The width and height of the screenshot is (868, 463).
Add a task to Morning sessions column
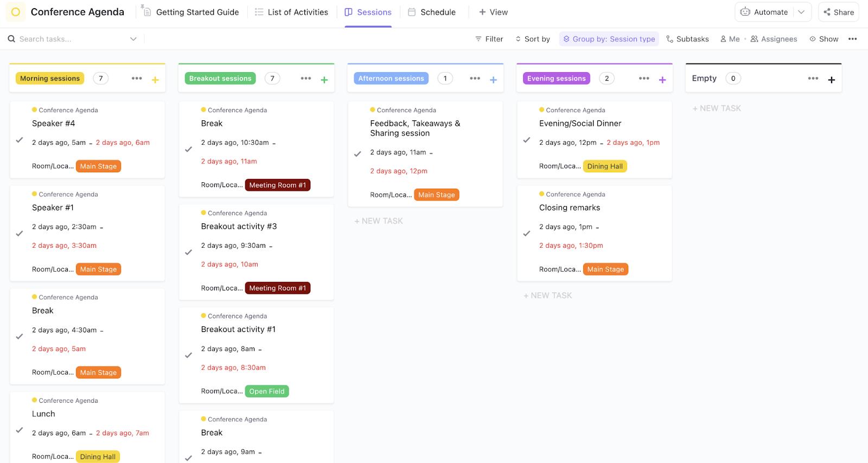tap(155, 80)
